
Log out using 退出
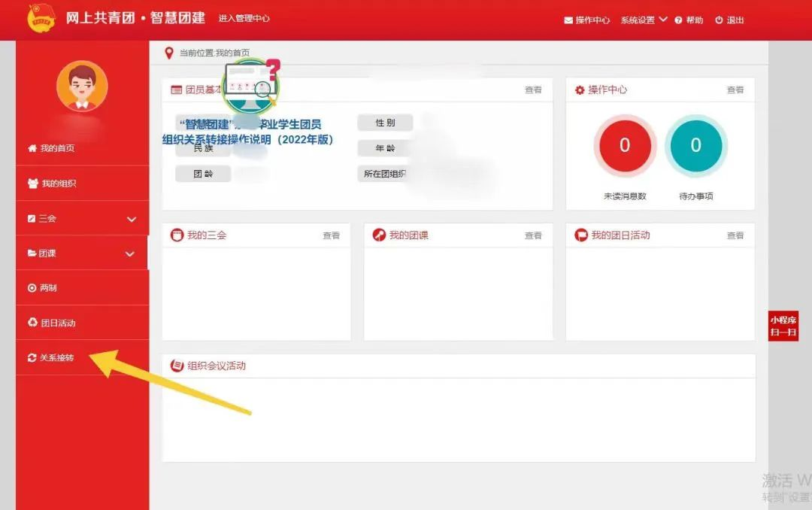(x=735, y=20)
